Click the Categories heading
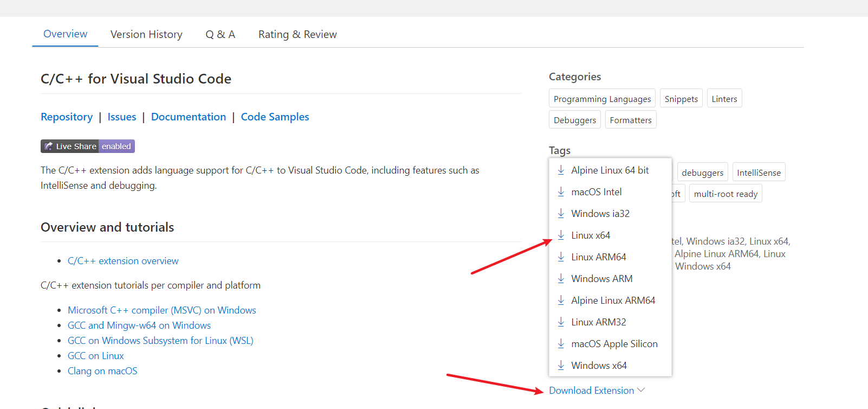Image resolution: width=868 pixels, height=409 pixels. 575,77
